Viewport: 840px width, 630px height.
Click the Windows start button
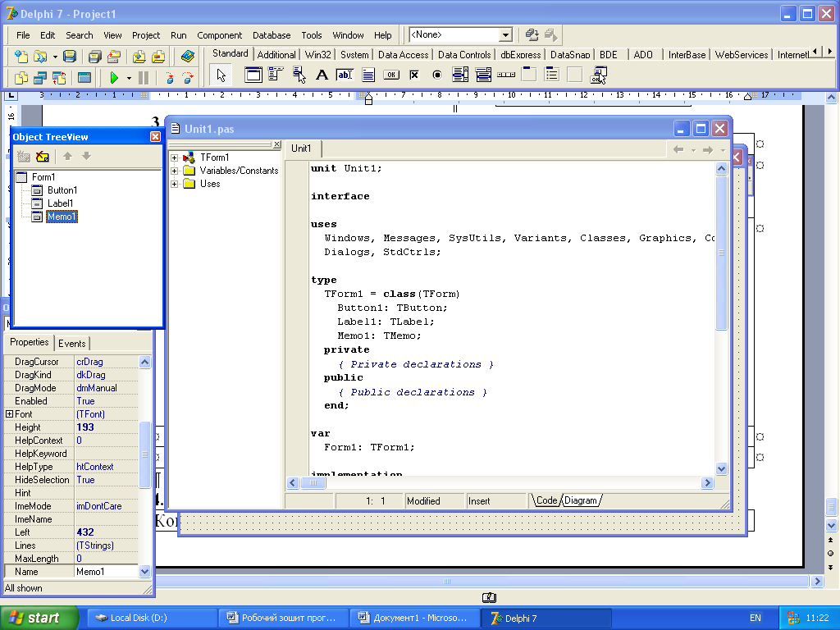pos(39,619)
